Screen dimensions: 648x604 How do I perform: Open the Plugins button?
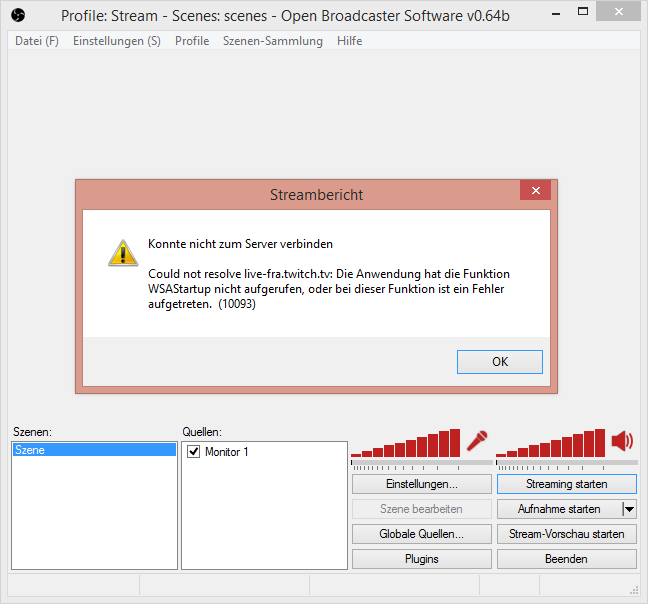422,559
